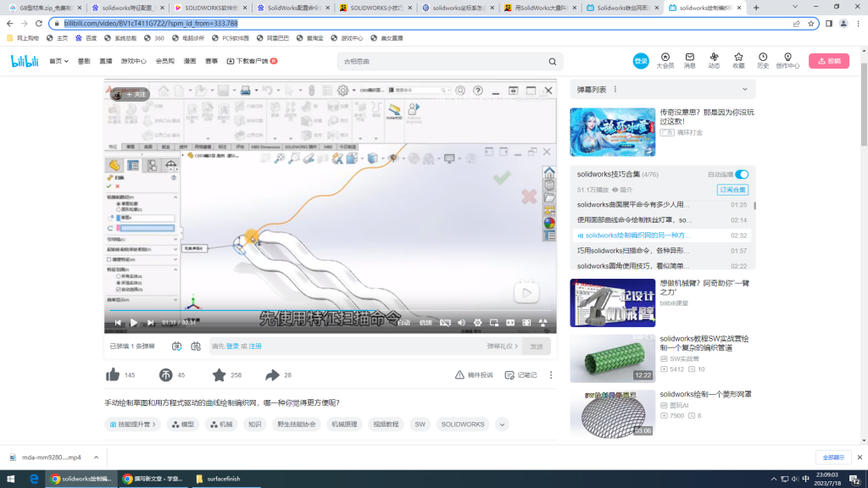Click the search magnifier icon

tap(553, 62)
